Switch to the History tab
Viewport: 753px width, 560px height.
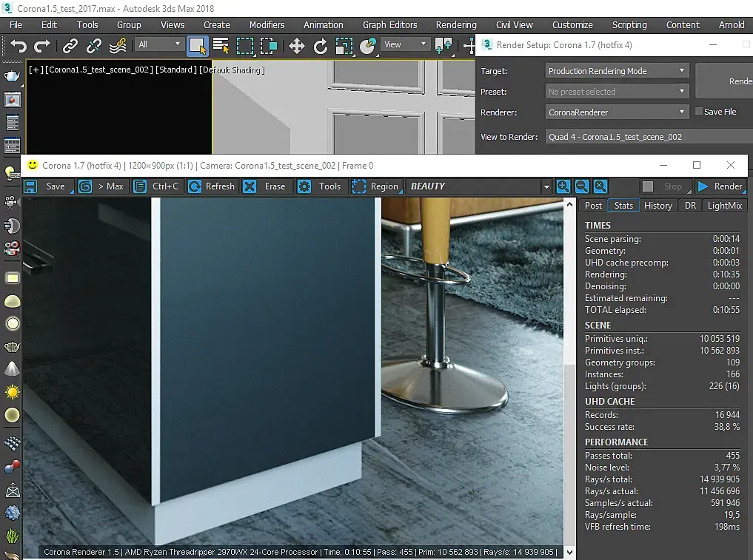657,206
